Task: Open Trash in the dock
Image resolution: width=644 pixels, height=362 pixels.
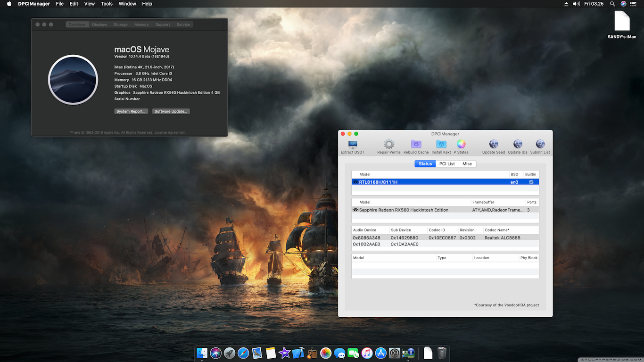Action: pos(442,353)
